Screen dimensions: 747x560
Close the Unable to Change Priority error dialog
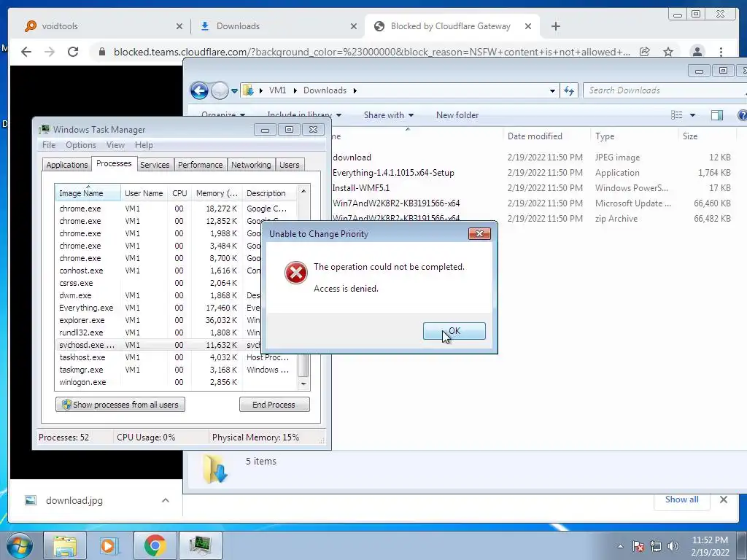tap(479, 234)
